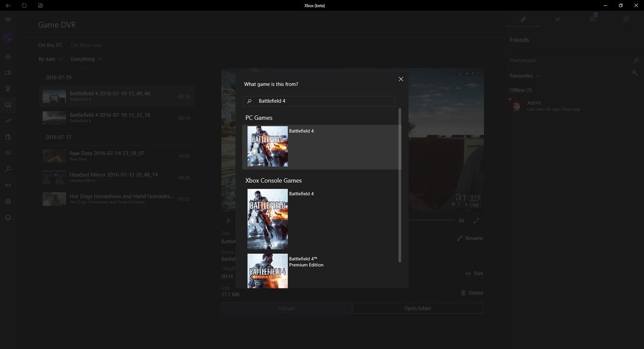
Task: Expand the Everything filter dropdown
Action: pyautogui.click(x=86, y=59)
